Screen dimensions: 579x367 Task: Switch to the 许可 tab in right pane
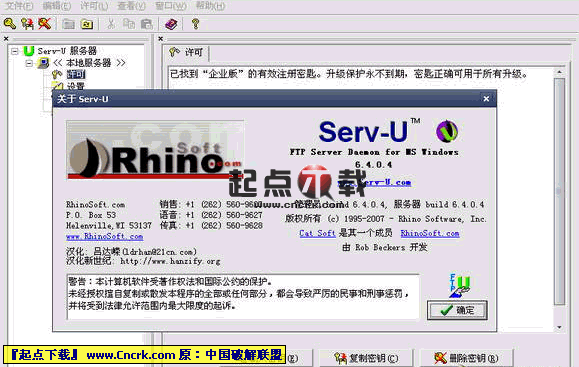tap(187, 52)
